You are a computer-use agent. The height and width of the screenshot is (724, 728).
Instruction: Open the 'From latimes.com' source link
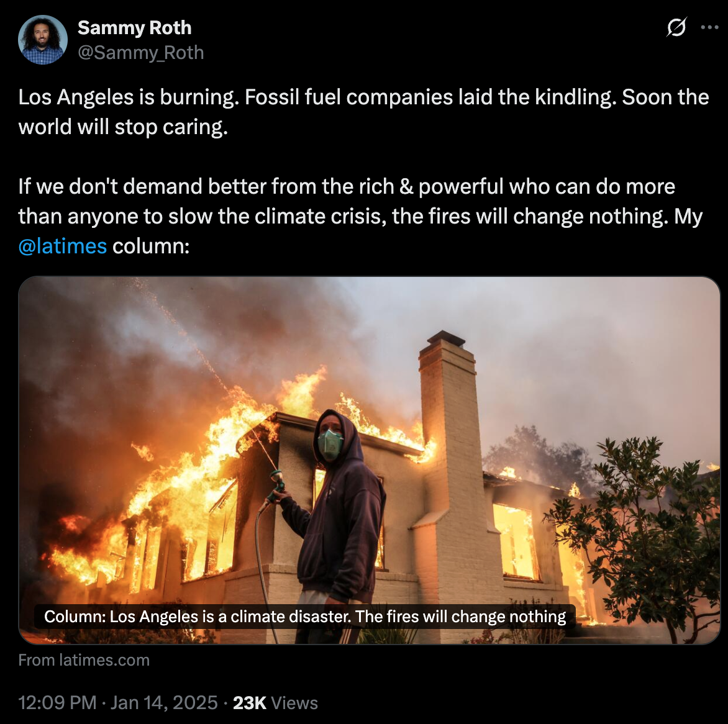coord(84,660)
